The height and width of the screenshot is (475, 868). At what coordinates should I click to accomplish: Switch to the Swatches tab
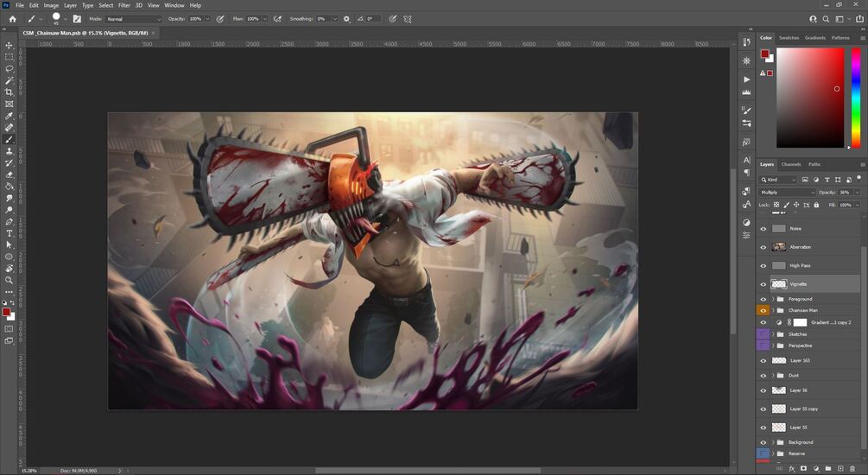[x=789, y=38]
